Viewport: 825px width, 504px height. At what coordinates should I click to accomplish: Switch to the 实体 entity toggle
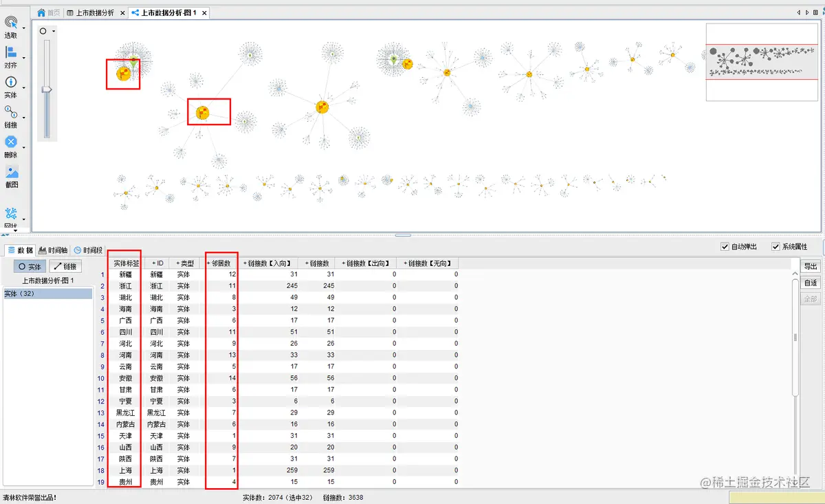click(30, 267)
